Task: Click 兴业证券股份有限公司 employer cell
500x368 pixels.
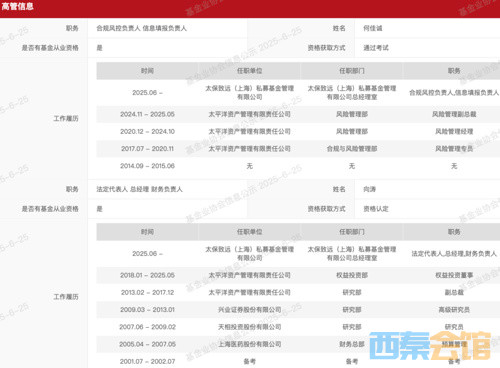Action: coord(249,310)
